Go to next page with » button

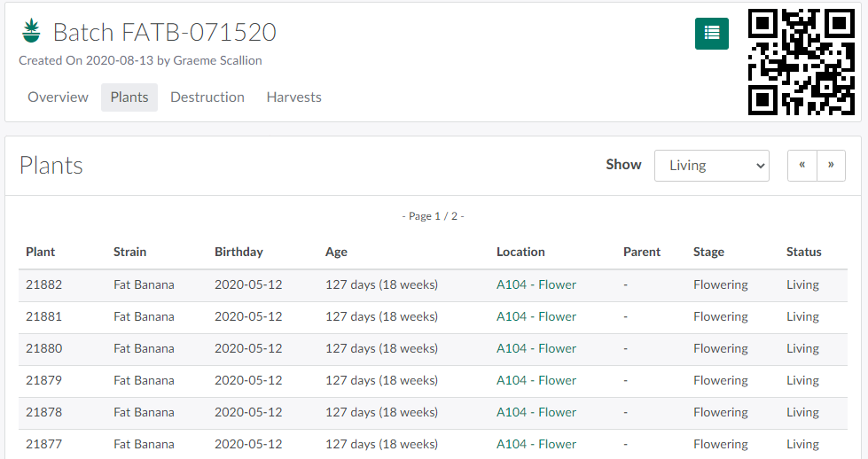click(831, 166)
